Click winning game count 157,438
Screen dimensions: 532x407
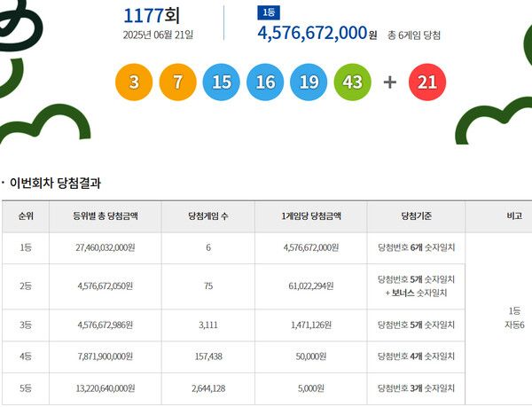(x=208, y=356)
